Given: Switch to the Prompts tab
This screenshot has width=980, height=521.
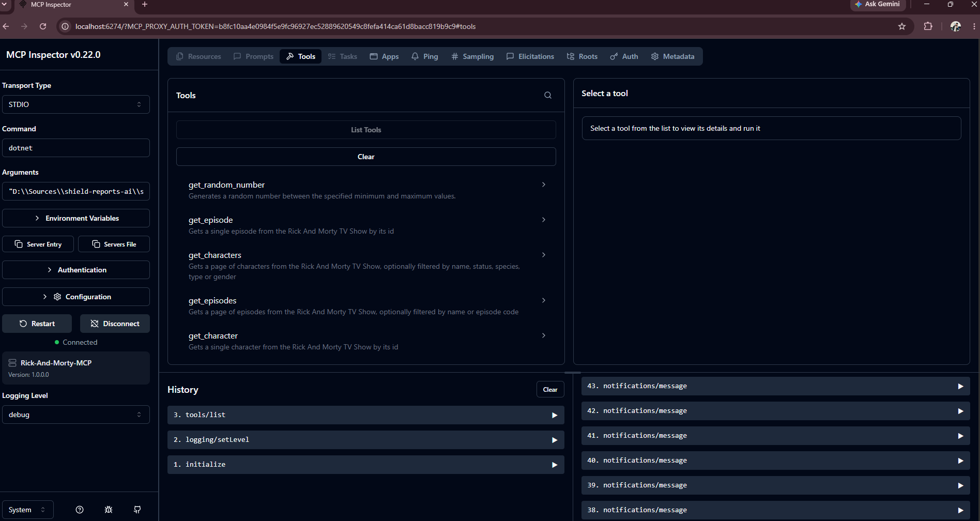Looking at the screenshot, I should point(253,56).
